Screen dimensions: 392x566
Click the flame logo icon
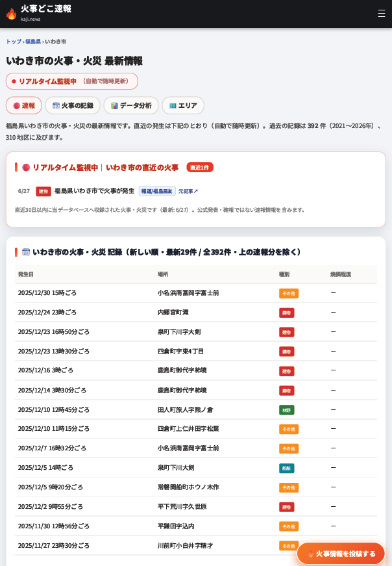coord(12,14)
